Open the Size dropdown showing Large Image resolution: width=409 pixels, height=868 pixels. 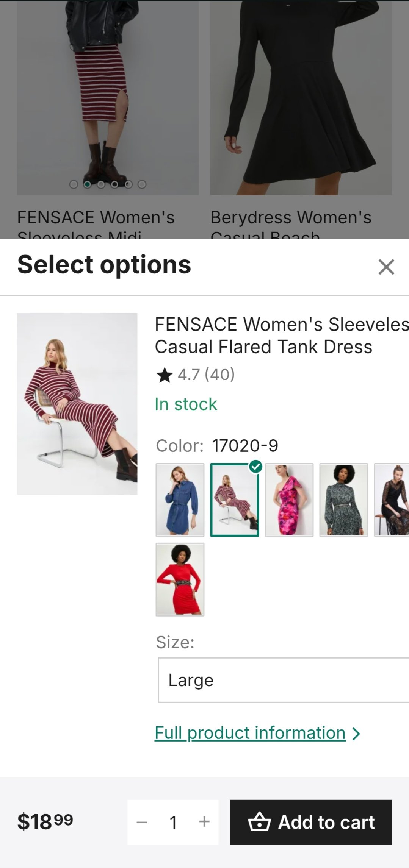283,680
